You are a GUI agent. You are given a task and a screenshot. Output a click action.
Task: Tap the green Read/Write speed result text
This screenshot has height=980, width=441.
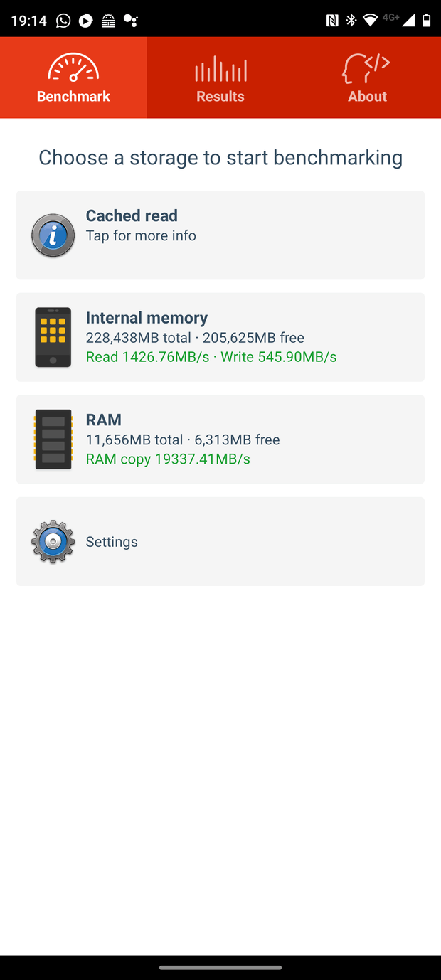tap(211, 357)
